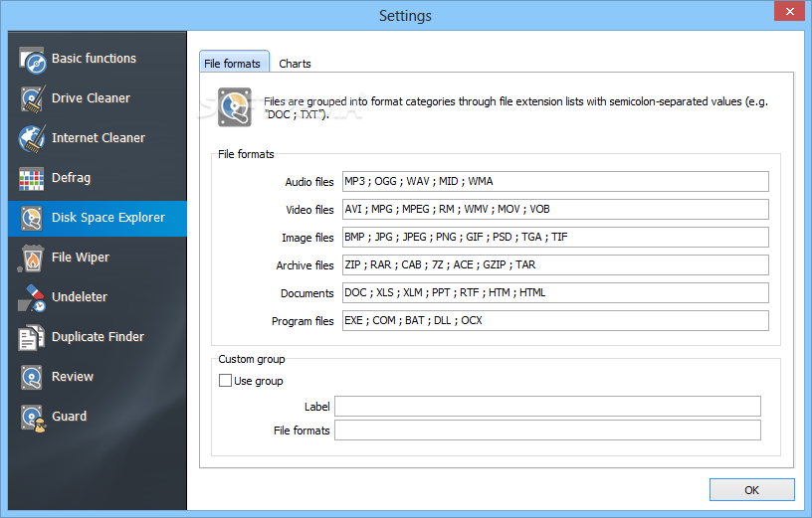This screenshot has width=812, height=518.
Task: Select the File formats tab
Action: pyautogui.click(x=234, y=62)
